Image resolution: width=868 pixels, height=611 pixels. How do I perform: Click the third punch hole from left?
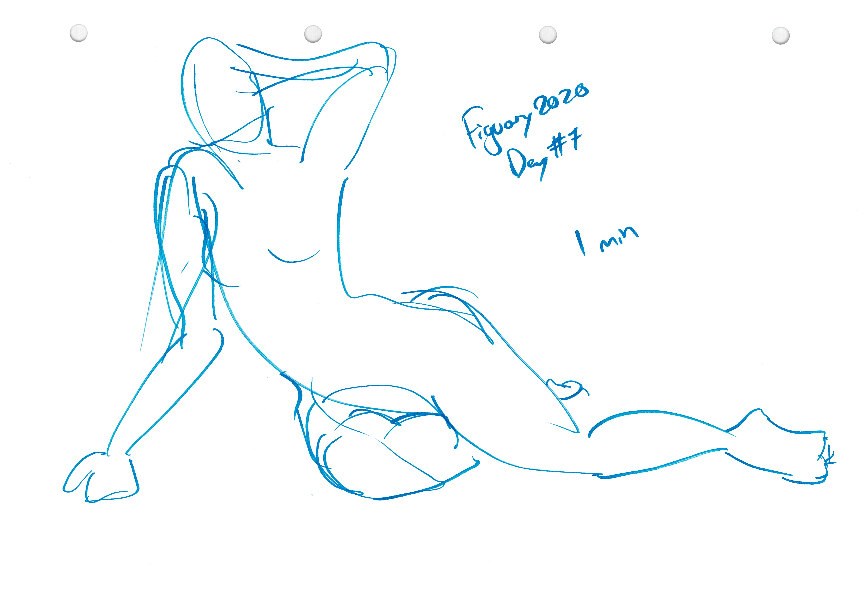[x=548, y=35]
